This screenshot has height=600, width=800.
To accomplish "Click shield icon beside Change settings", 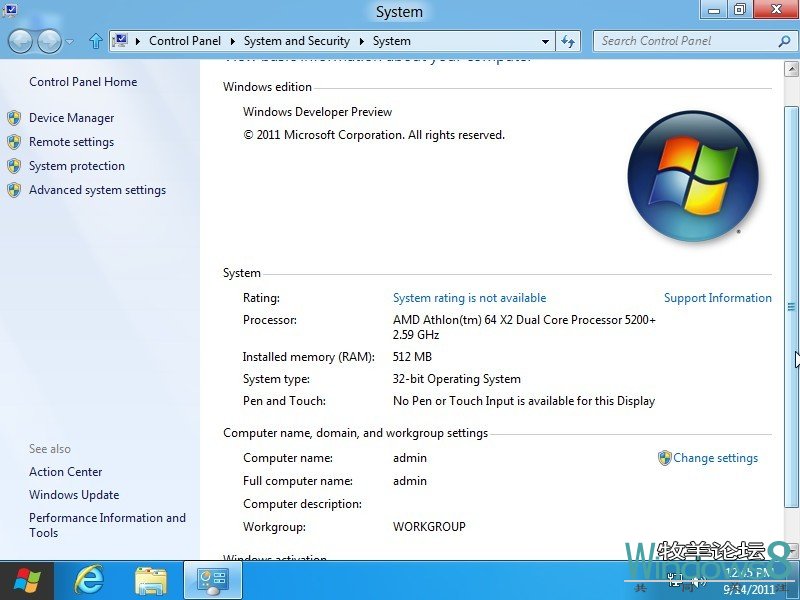I will click(x=664, y=458).
